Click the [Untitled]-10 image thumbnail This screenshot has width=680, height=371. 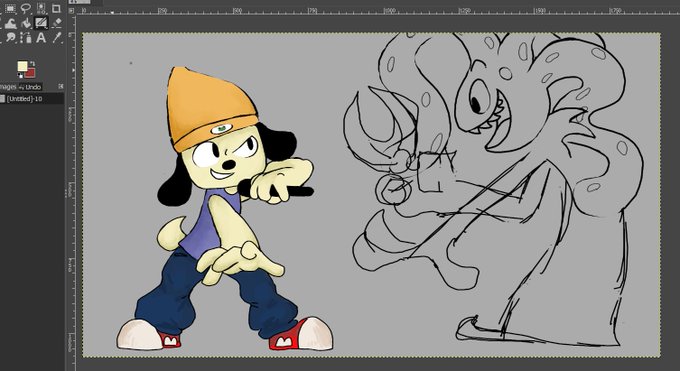pyautogui.click(x=3, y=99)
